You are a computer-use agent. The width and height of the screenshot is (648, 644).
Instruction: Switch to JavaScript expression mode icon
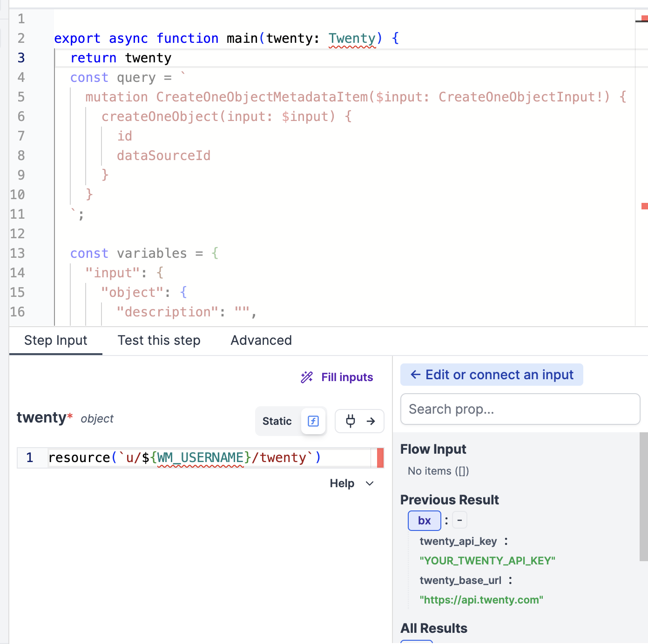tap(313, 421)
